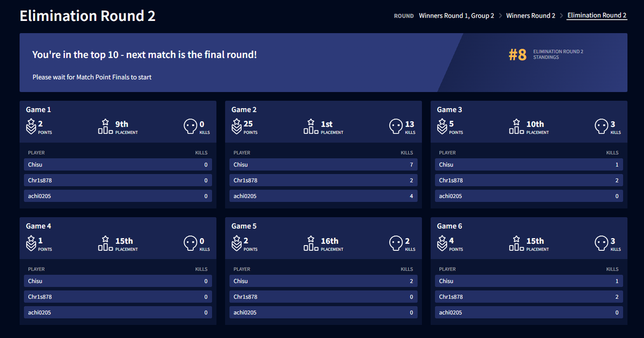The height and width of the screenshot is (338, 644).
Task: Select the Game 3 card title
Action: 450,110
